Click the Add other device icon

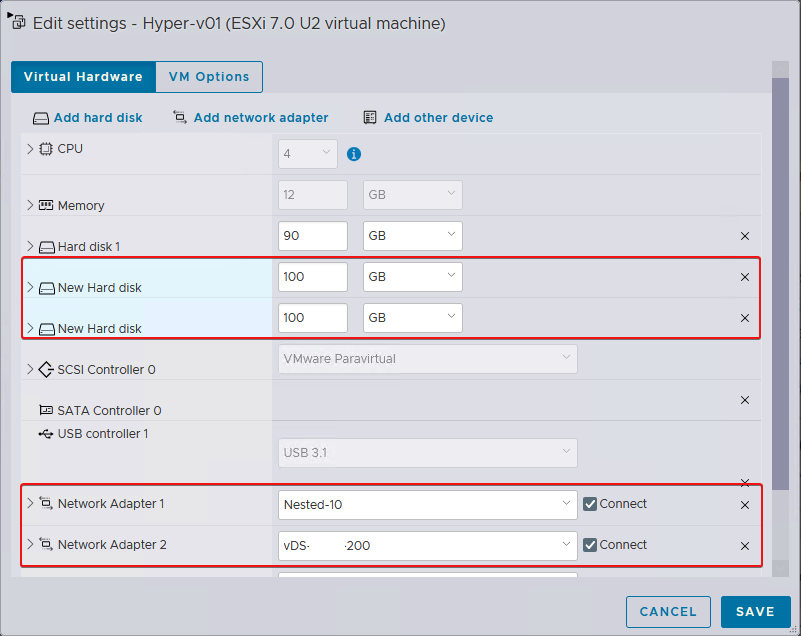tap(370, 117)
